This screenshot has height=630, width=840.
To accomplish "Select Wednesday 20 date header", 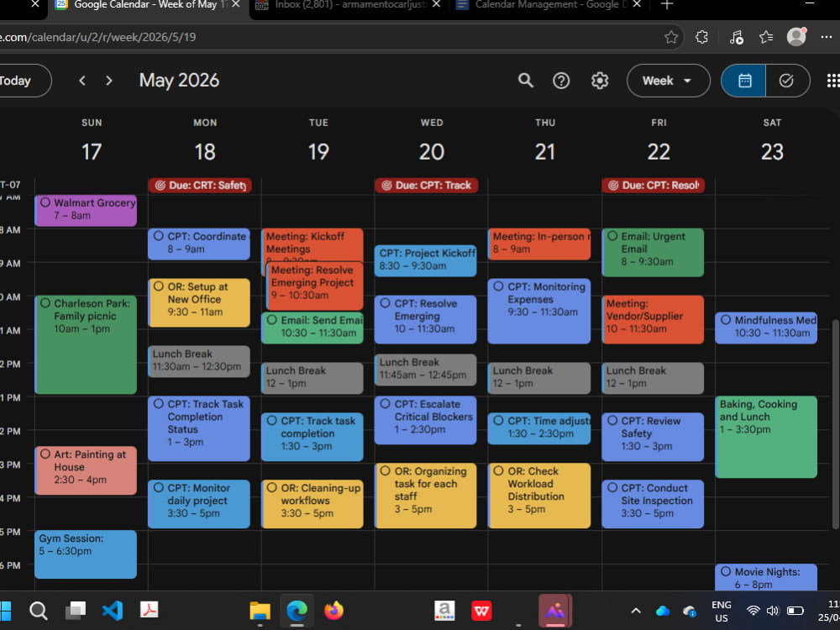I will 432,151.
